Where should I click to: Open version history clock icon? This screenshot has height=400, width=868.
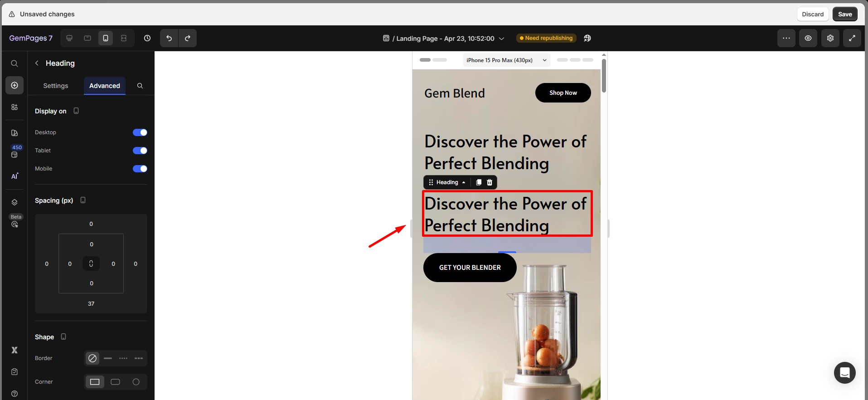click(x=147, y=38)
